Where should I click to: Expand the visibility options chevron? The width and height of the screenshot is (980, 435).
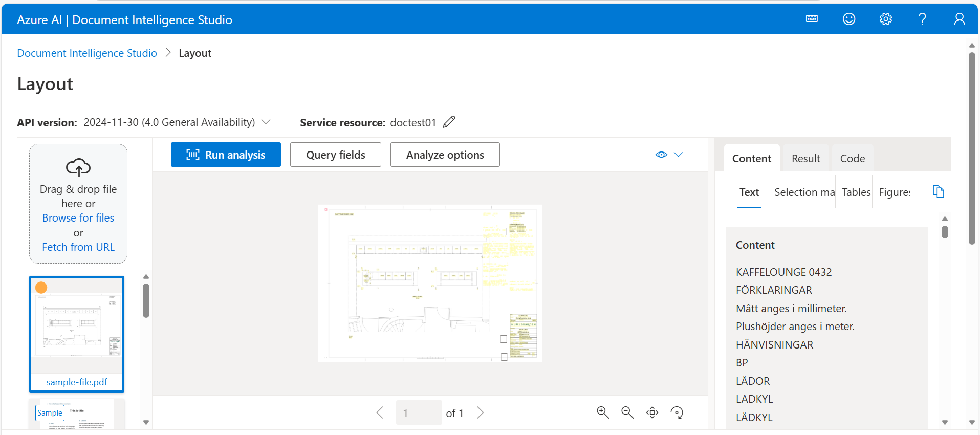pyautogui.click(x=679, y=155)
